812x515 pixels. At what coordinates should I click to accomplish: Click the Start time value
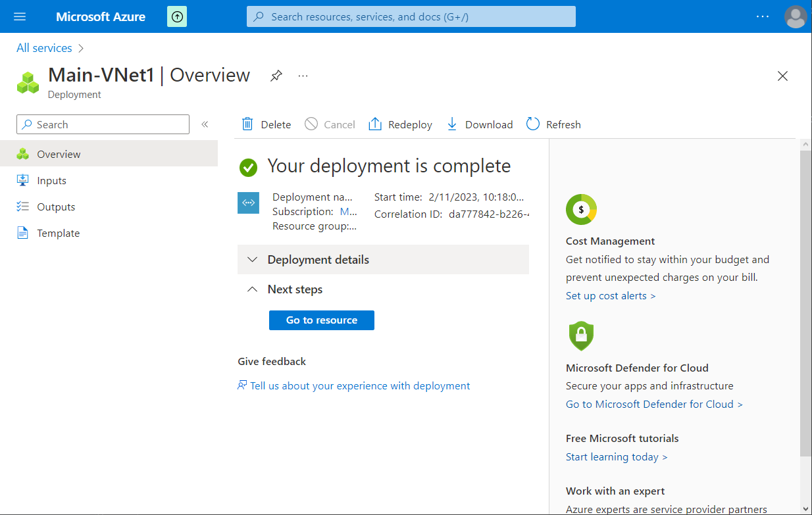tap(476, 197)
